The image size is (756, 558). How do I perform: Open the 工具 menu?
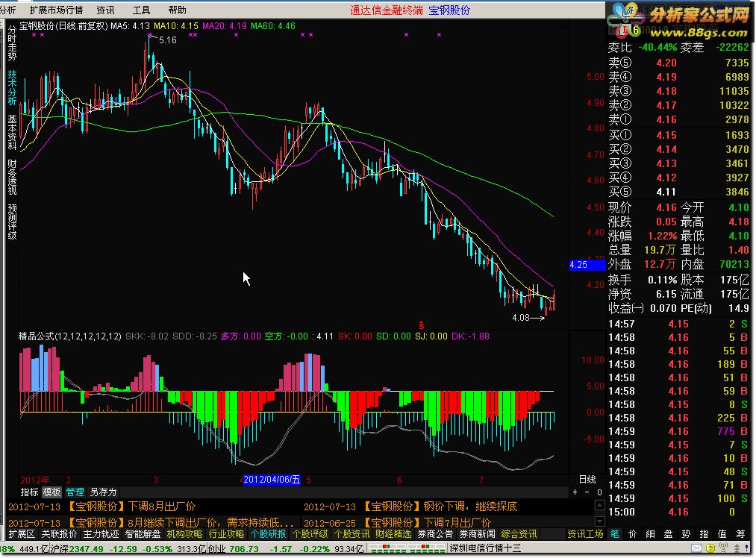click(141, 10)
